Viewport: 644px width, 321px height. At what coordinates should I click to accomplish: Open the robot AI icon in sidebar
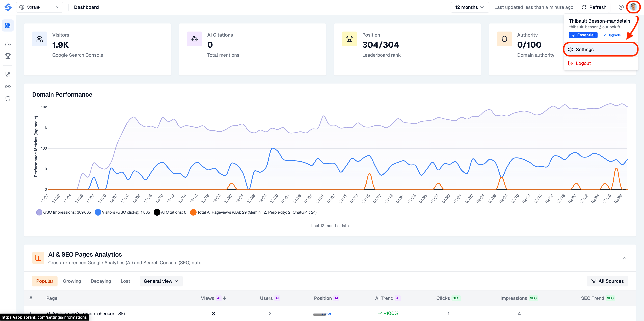tap(8, 44)
